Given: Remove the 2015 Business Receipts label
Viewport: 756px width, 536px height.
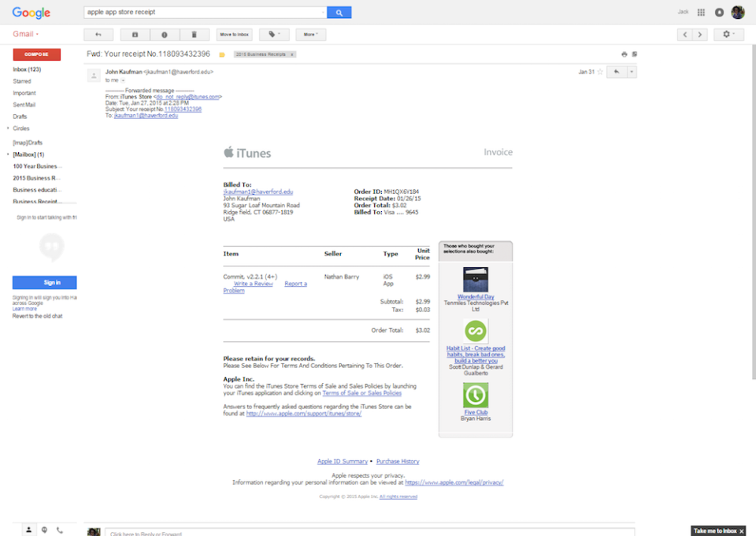Looking at the screenshot, I should point(291,55).
